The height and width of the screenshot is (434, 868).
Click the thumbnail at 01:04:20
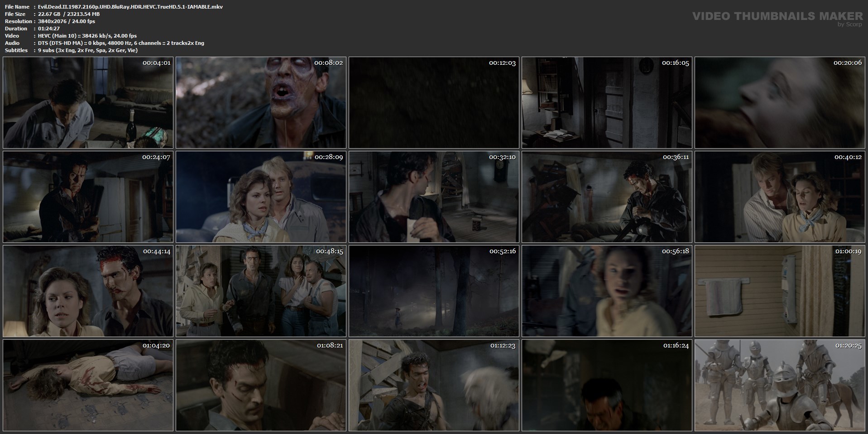tap(88, 386)
